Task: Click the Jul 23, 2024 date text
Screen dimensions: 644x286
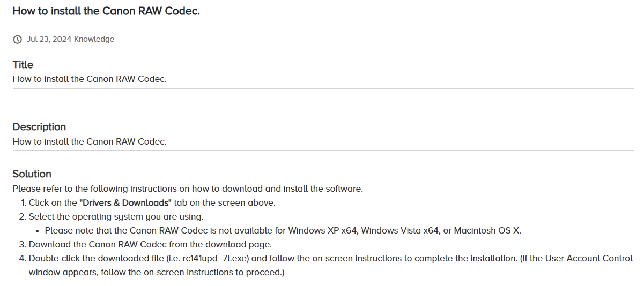Action: pyautogui.click(x=49, y=39)
